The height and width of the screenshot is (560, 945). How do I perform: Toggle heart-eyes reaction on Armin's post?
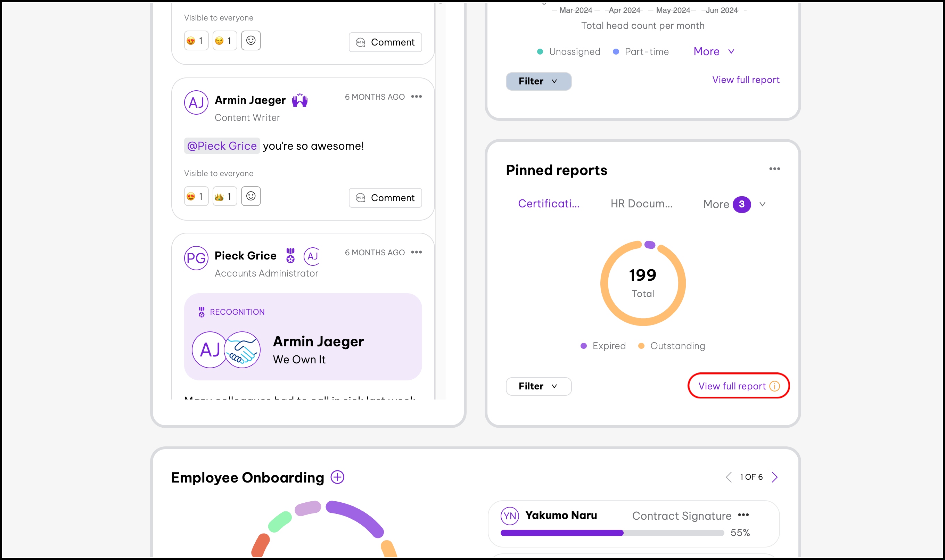click(196, 196)
